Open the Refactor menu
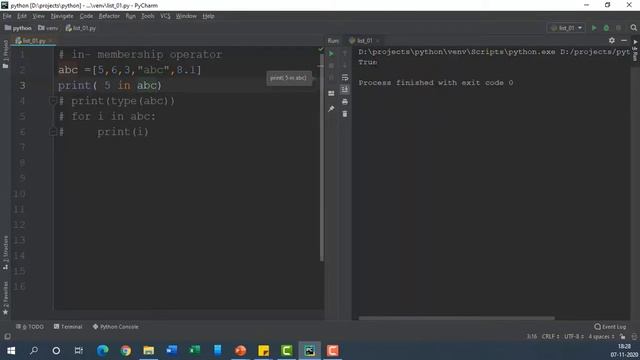 pos(109,16)
